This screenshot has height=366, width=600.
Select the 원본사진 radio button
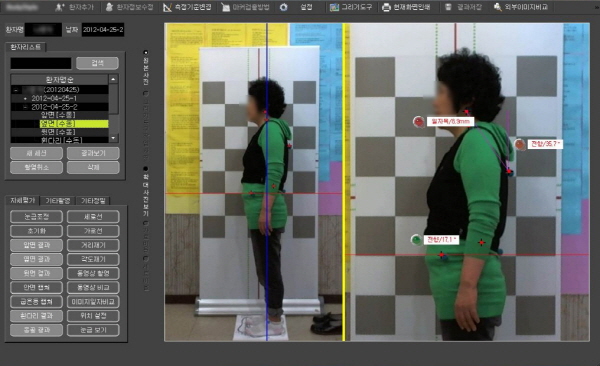point(145,52)
